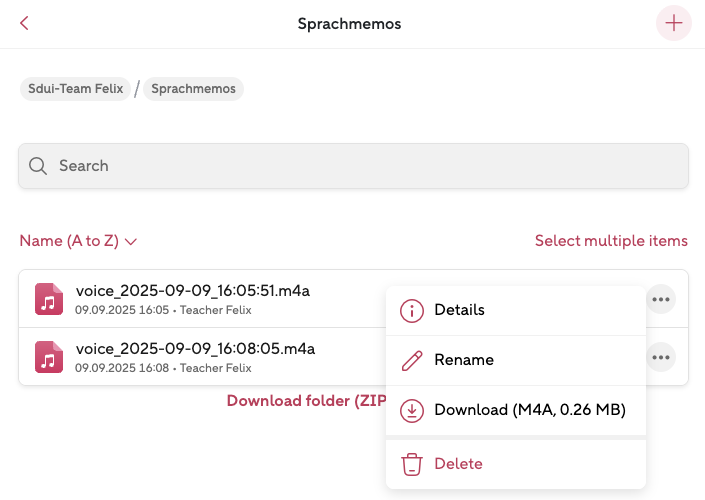This screenshot has height=500, width=705.
Task: Choose Delete from the context menu
Action: tap(458, 464)
